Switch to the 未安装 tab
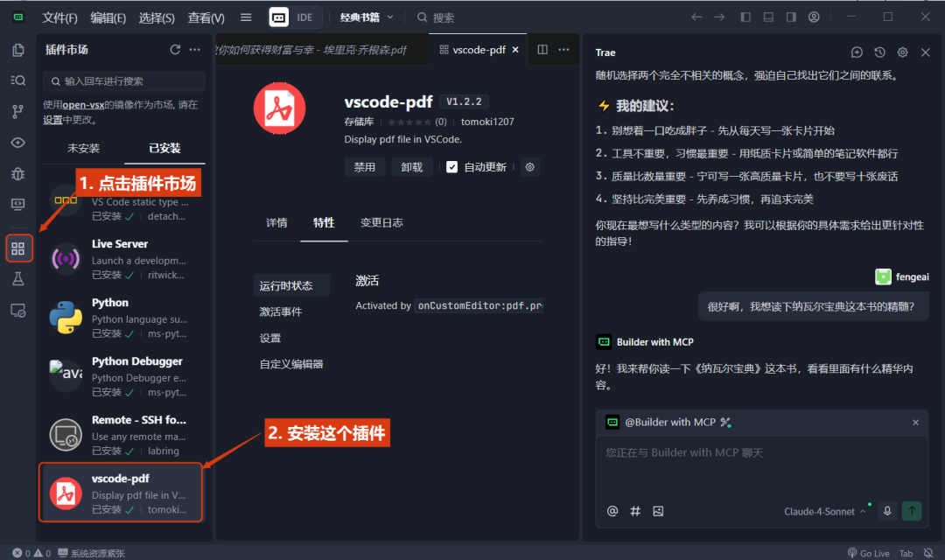This screenshot has width=945, height=560. [83, 148]
